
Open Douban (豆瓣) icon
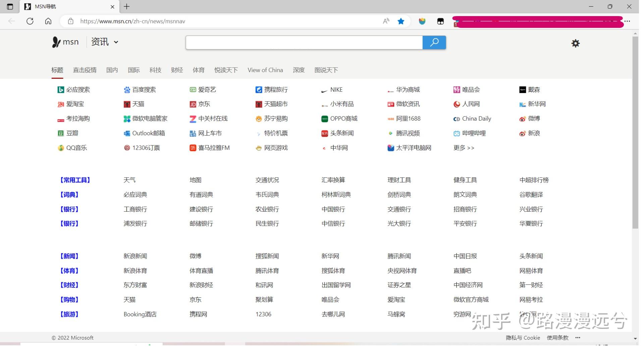pos(61,134)
